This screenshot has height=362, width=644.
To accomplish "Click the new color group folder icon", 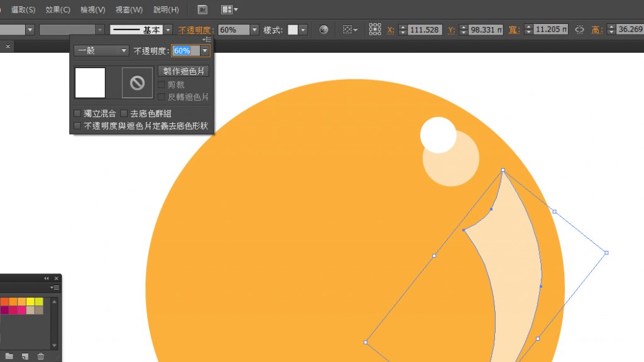I will pos(9,356).
